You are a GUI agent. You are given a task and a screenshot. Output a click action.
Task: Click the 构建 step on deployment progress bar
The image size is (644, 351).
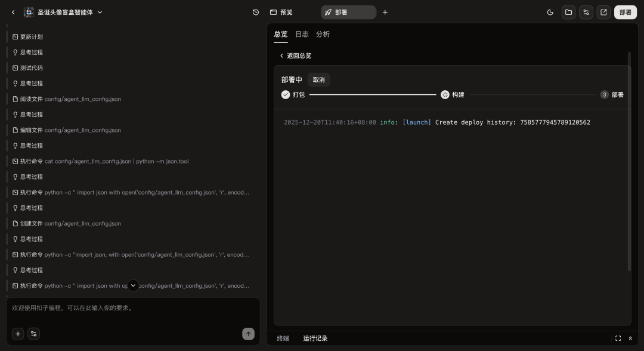pos(453,94)
